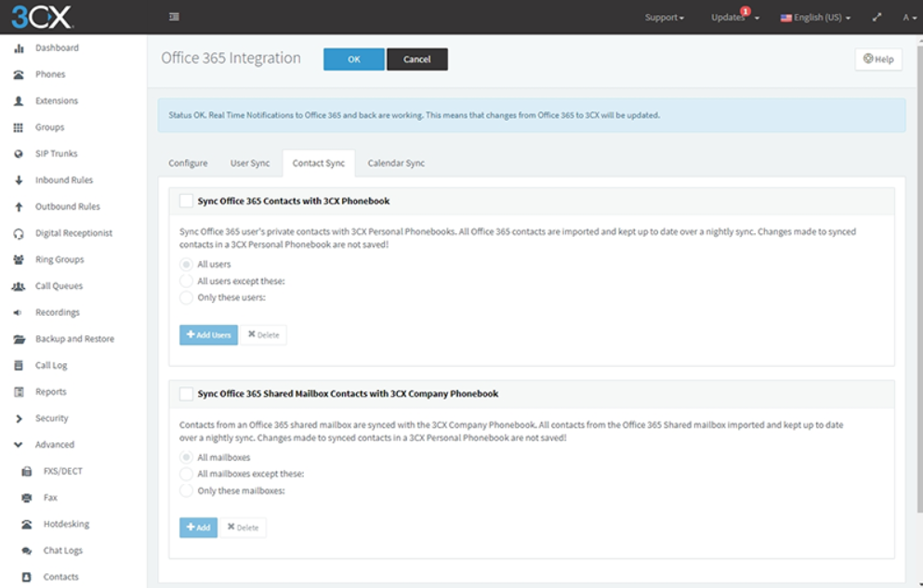The height and width of the screenshot is (588, 923).
Task: Open Security menu item
Action: 52,419
